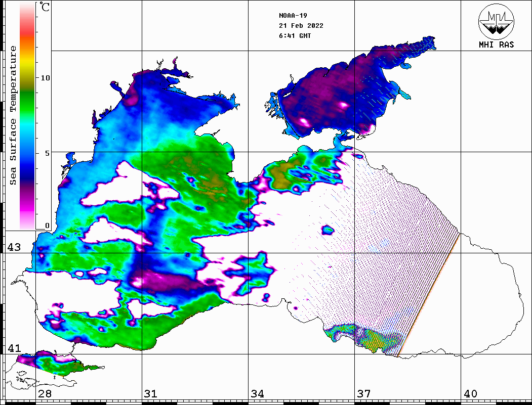532x405 pixels.
Task: Click the °C unit label on legend
Action: tap(44, 7)
